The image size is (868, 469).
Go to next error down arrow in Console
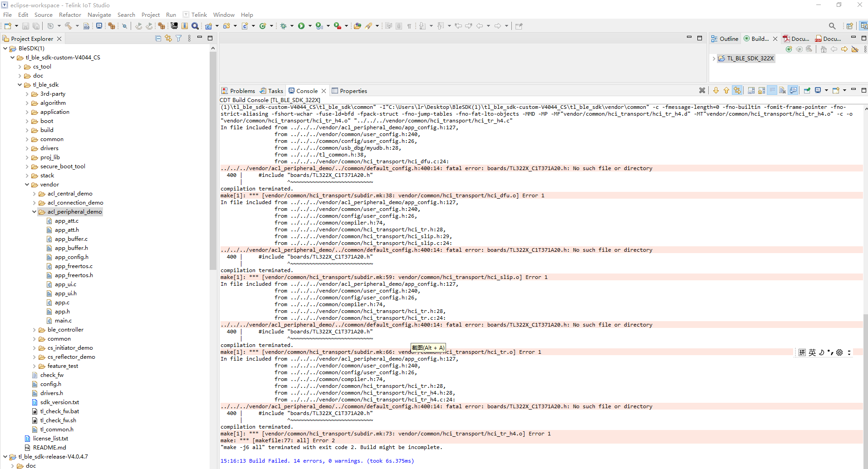click(x=716, y=90)
